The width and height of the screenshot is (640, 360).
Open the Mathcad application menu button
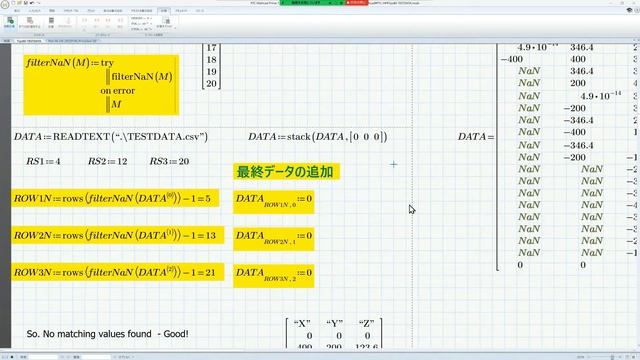click(5, 4)
